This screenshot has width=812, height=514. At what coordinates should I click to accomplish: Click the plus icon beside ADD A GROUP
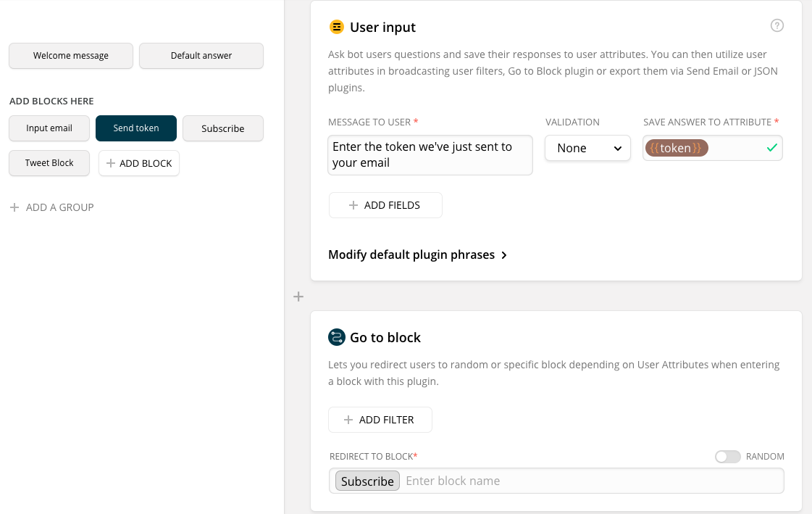tap(14, 207)
